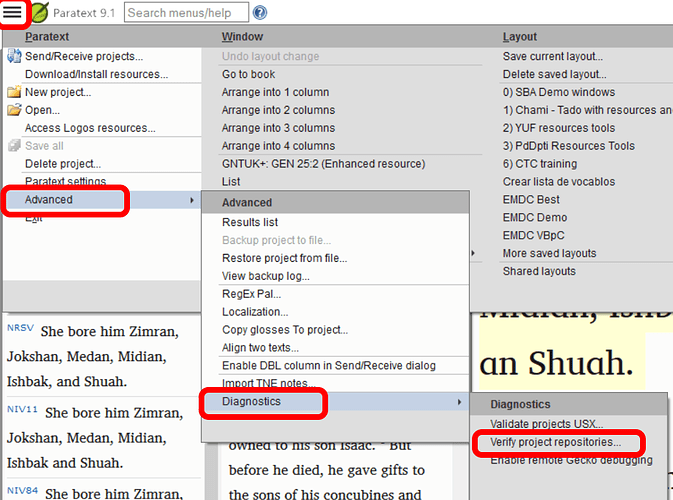The width and height of the screenshot is (673, 500).
Task: Load the SBA Demo windows layout
Action: coord(559,92)
